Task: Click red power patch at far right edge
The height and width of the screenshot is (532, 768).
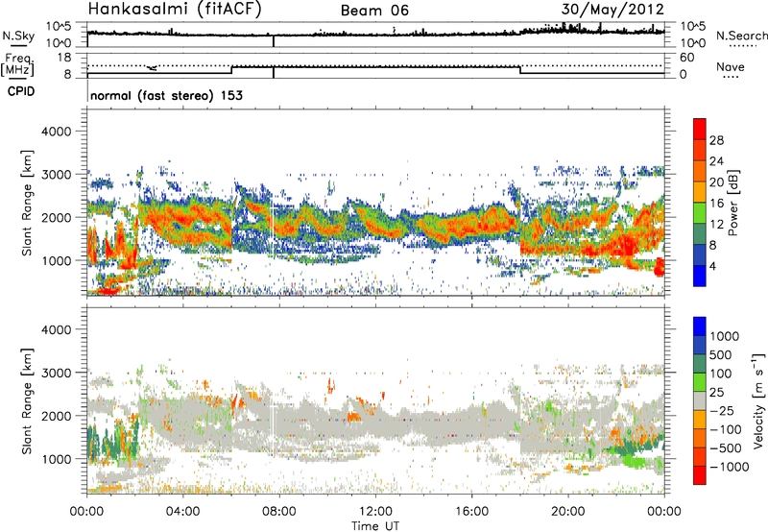Action: pyautogui.click(x=660, y=267)
